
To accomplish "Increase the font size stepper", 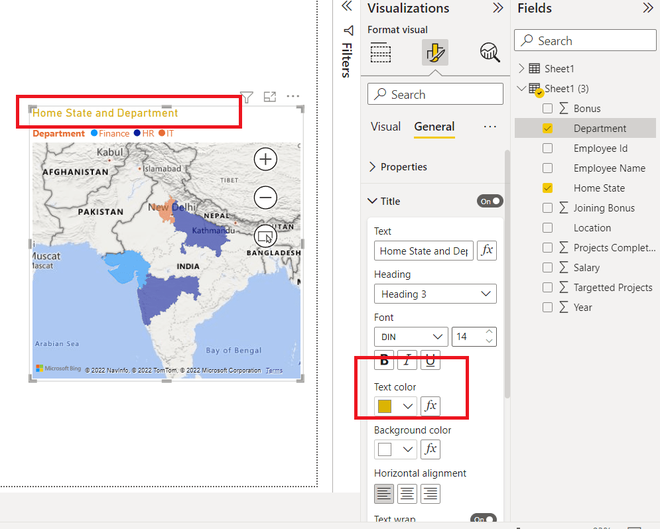I will click(x=489, y=332).
